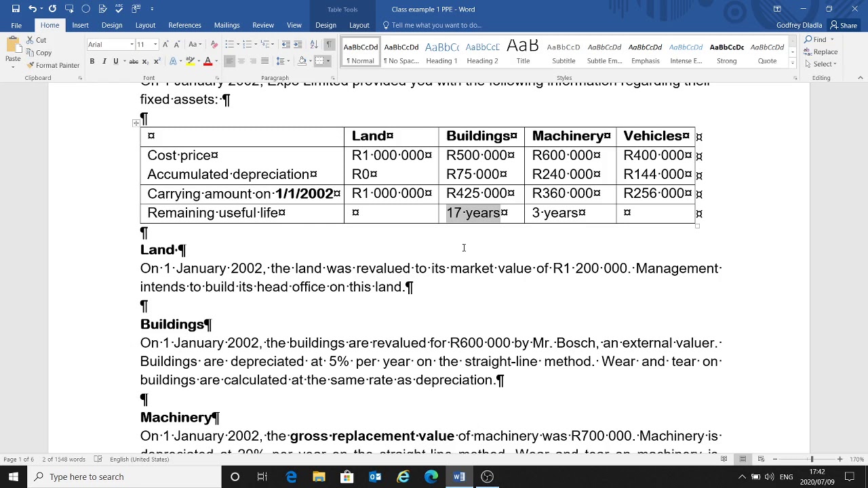Expand the bullets list dropdown arrow
Screen dimensions: 868x488
[238, 45]
